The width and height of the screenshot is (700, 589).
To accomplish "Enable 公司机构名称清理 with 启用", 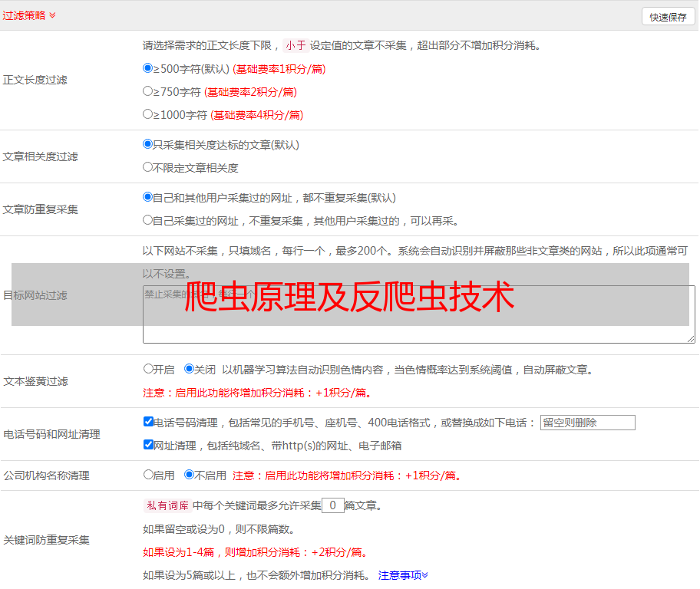I will 149,475.
